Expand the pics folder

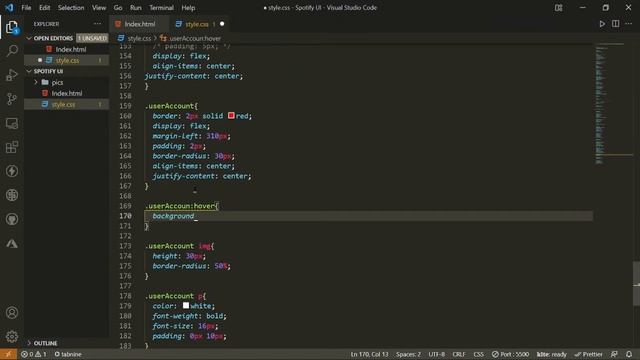point(57,82)
